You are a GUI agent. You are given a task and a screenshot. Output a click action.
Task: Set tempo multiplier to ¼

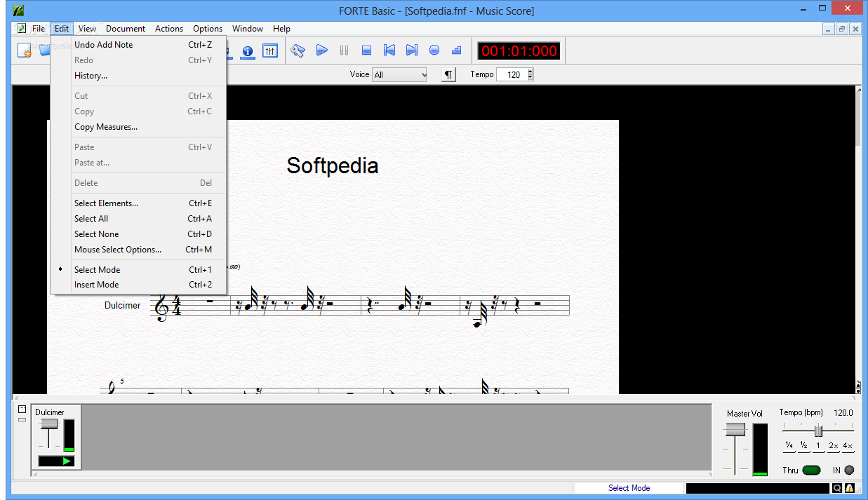pyautogui.click(x=789, y=446)
